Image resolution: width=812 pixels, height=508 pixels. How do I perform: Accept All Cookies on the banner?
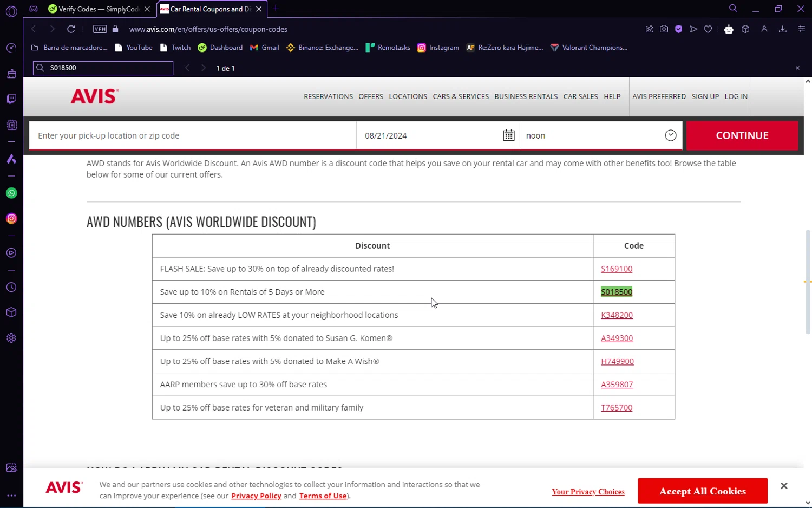click(703, 491)
